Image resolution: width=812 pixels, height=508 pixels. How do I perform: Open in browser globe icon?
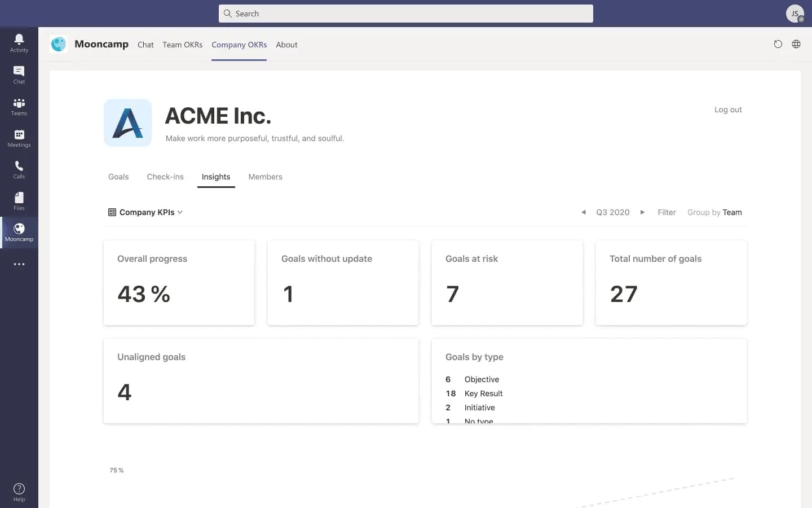(796, 44)
